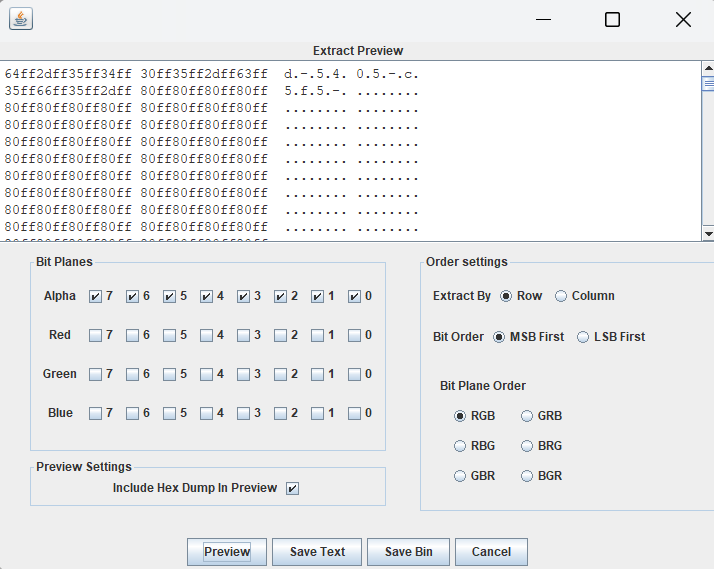Maximize the Extract Preview window

(x=612, y=19)
